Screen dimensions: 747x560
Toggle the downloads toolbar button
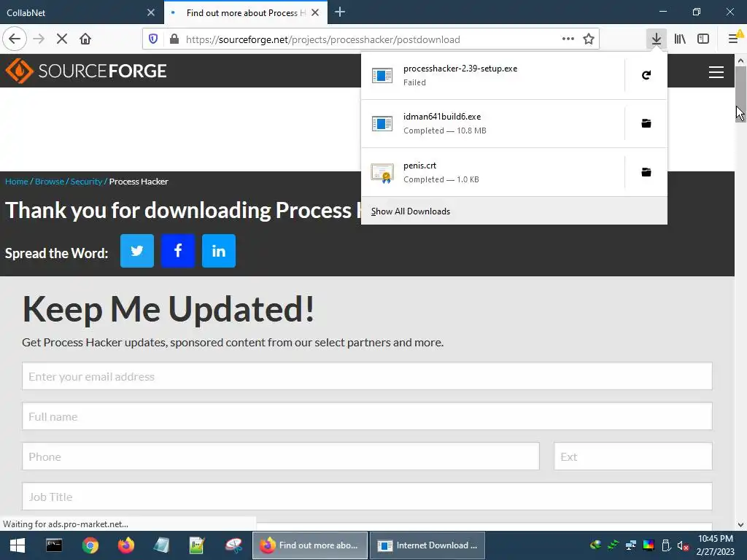(657, 39)
